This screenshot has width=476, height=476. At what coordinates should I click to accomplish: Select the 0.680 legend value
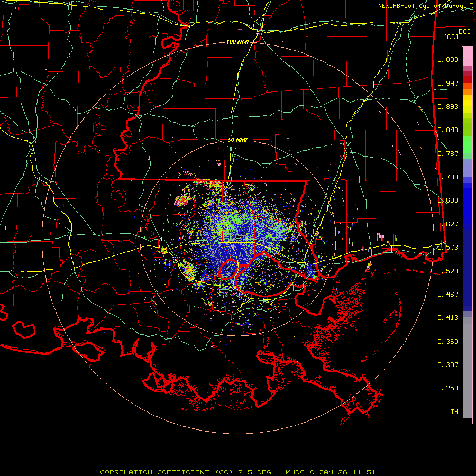click(x=448, y=200)
